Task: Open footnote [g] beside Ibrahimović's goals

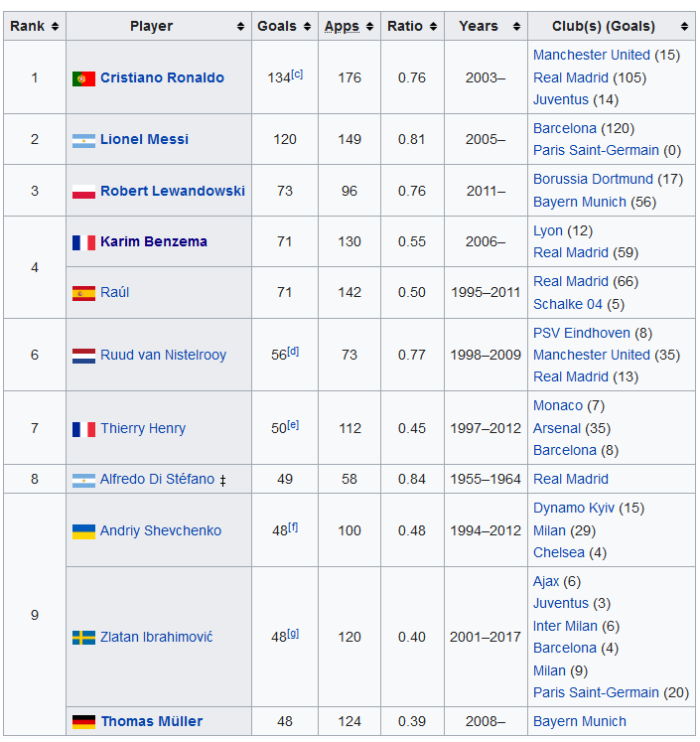Action: (x=293, y=633)
